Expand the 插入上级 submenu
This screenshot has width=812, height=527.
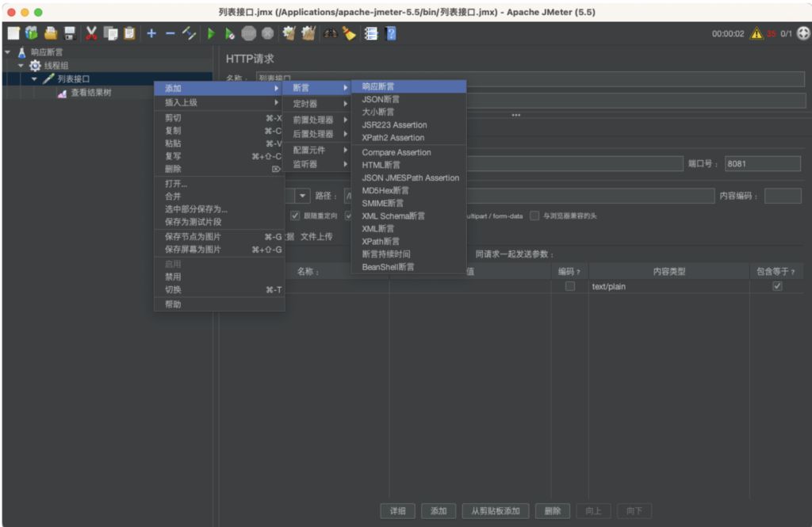point(219,102)
